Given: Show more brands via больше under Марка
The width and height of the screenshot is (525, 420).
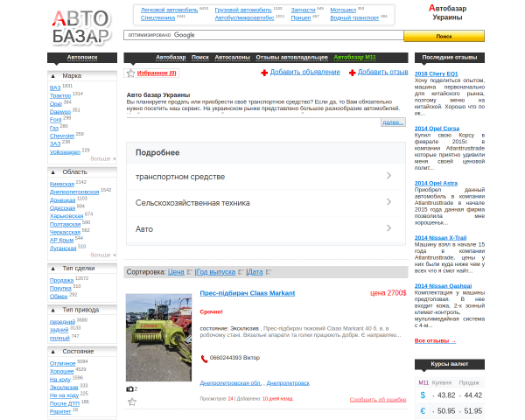Looking at the screenshot, I should 102,158.
